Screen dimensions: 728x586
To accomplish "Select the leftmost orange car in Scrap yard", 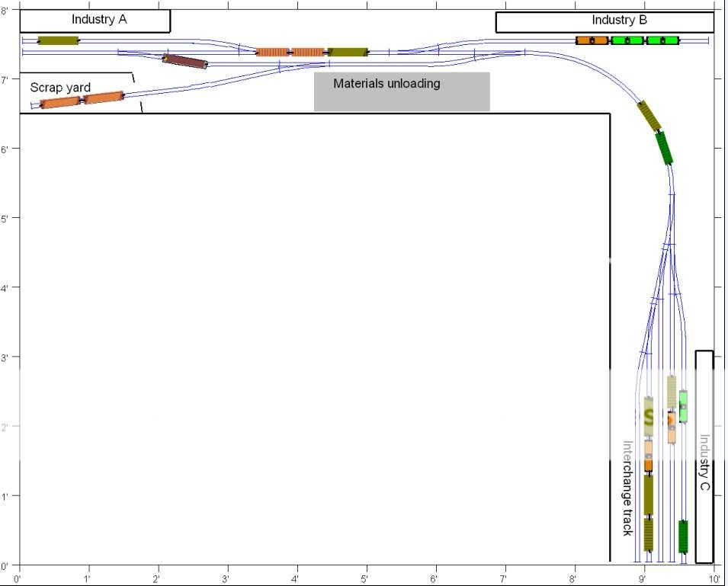I will tap(60, 102).
